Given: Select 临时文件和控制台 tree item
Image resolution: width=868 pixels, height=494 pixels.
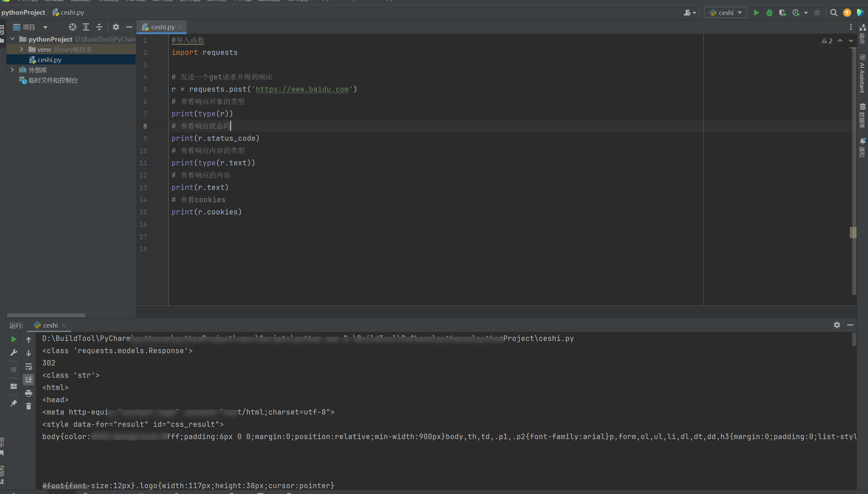Looking at the screenshot, I should click(53, 80).
